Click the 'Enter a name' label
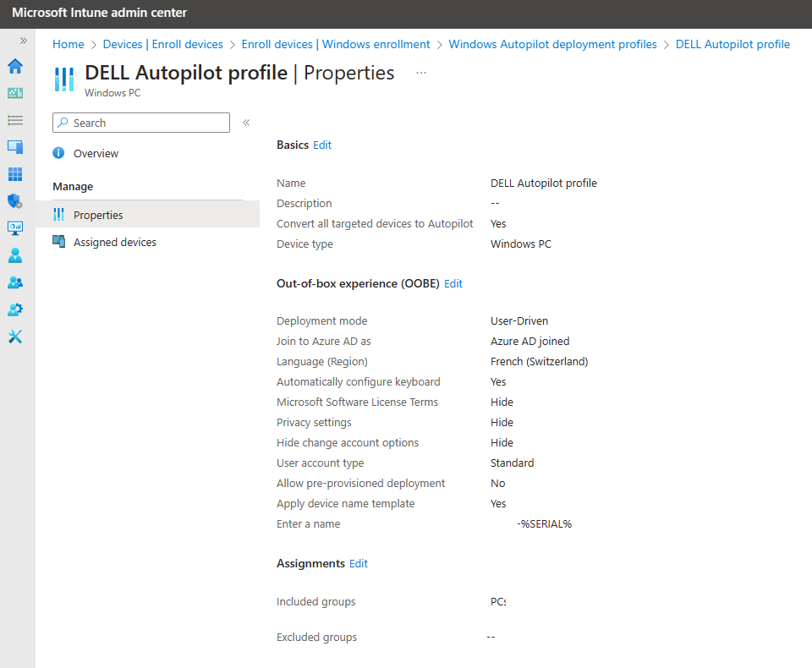This screenshot has width=812, height=668. click(x=309, y=524)
